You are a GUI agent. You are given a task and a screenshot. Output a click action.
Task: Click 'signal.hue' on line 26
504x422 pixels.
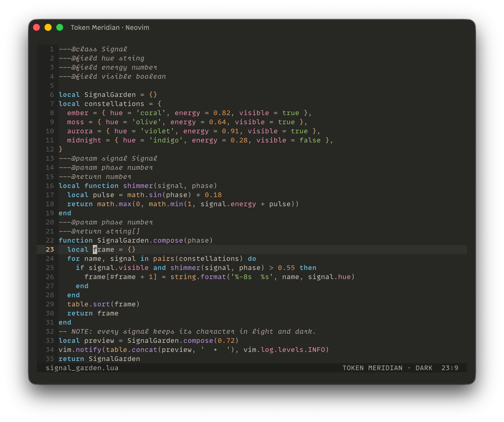click(329, 277)
